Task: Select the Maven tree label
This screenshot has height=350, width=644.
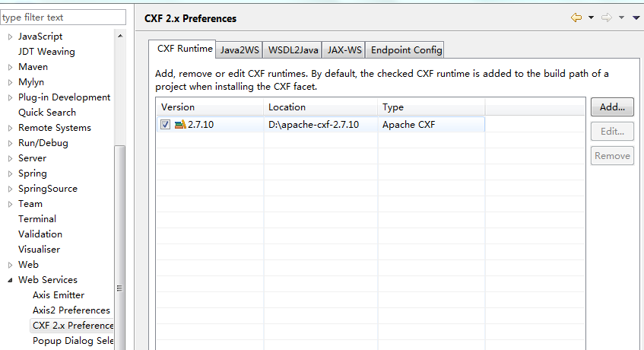Action: click(x=33, y=67)
